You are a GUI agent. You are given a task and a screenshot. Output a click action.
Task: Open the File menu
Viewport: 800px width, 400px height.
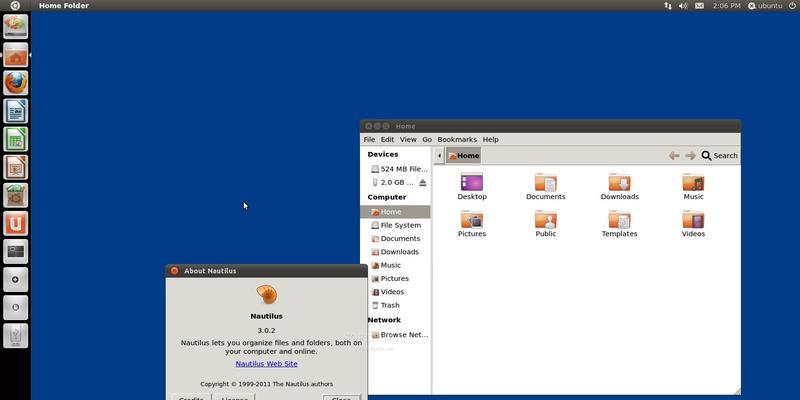[x=369, y=139]
